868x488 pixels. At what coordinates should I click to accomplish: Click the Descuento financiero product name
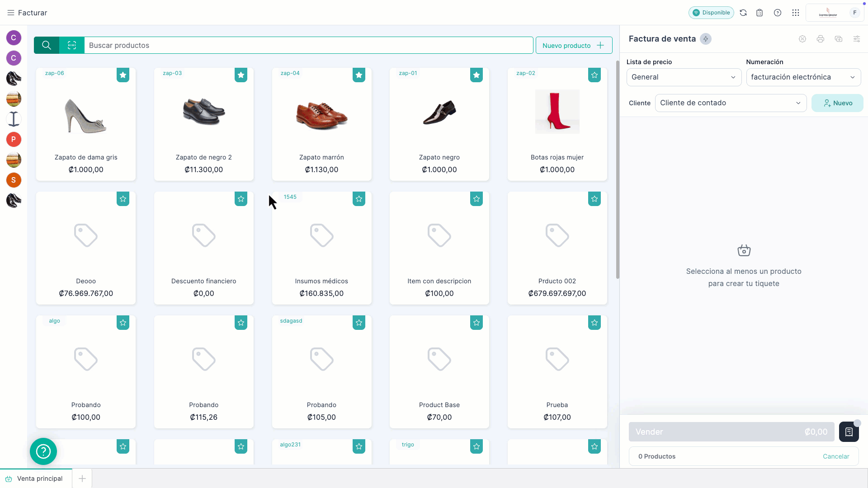click(204, 281)
